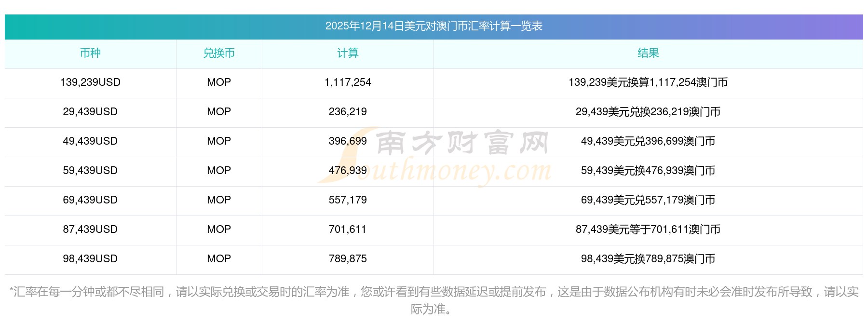Select the 98,439USD cell
Screen dimensions: 868x324
click(90, 259)
